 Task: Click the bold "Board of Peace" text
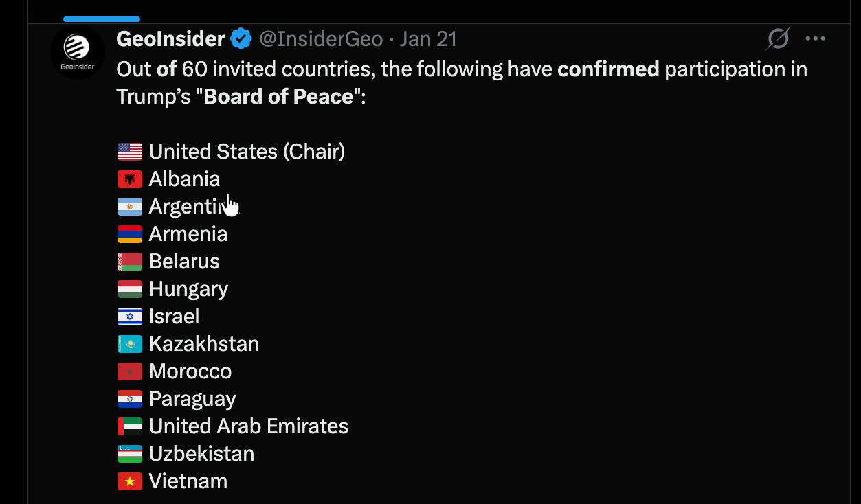278,96
